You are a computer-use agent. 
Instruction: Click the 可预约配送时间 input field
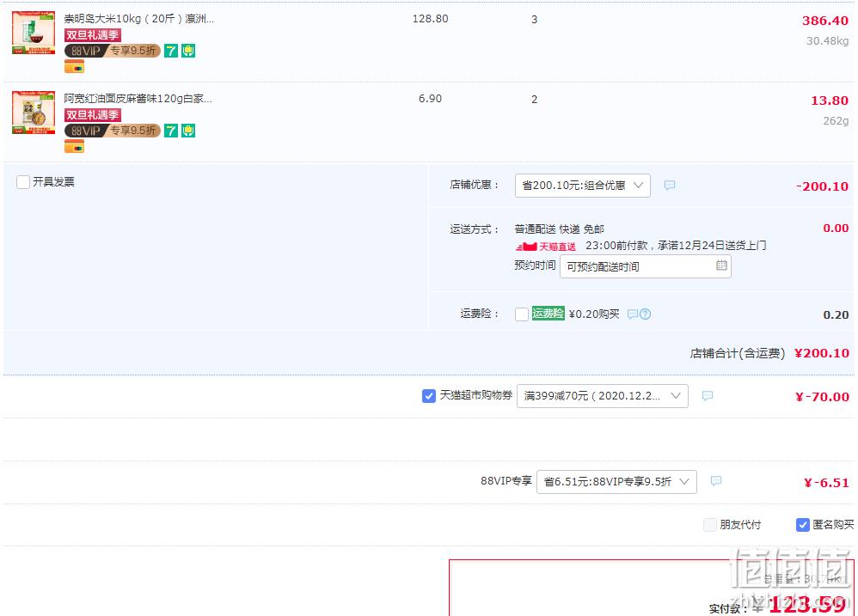645,266
